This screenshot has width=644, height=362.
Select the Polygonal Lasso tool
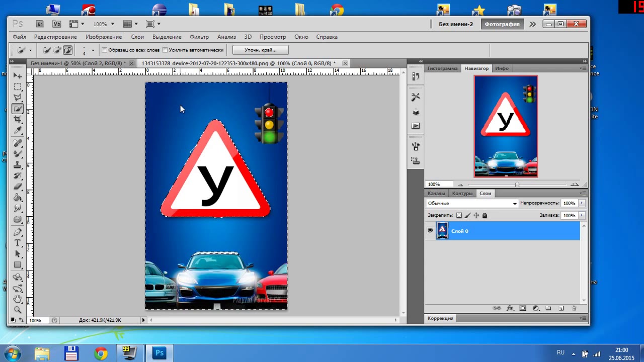pos(18,98)
